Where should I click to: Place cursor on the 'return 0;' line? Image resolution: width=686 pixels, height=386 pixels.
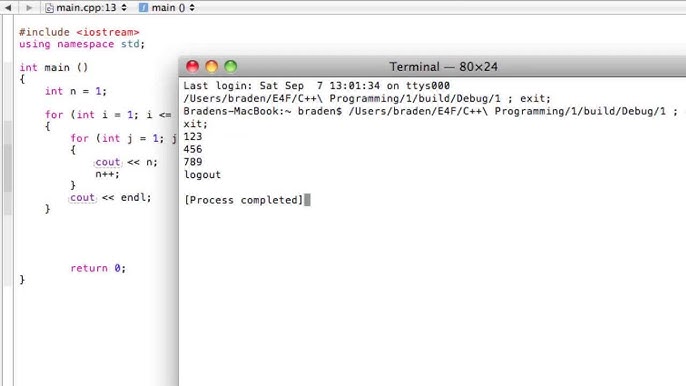(98, 268)
